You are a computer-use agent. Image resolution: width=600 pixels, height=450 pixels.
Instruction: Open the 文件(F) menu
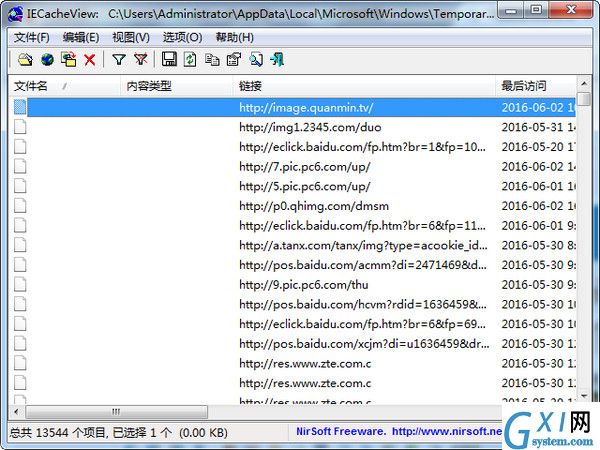pos(32,38)
